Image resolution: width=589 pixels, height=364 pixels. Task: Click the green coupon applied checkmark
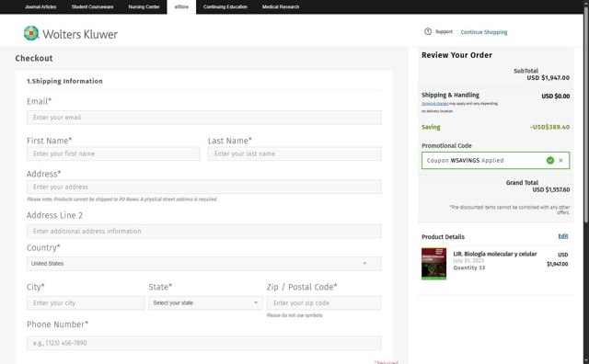[x=550, y=161]
